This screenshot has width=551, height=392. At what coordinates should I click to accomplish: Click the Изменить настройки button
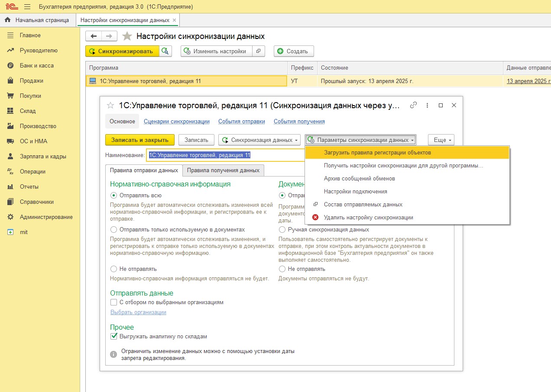(216, 51)
